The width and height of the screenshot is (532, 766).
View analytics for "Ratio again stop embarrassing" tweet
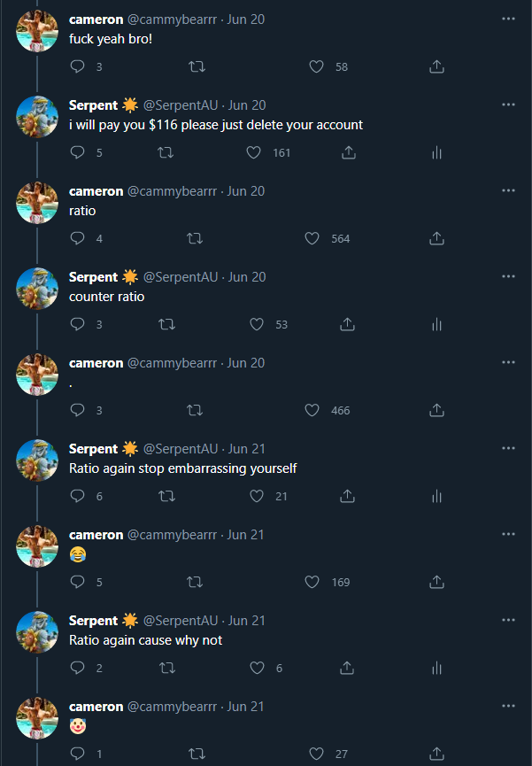[x=436, y=496]
